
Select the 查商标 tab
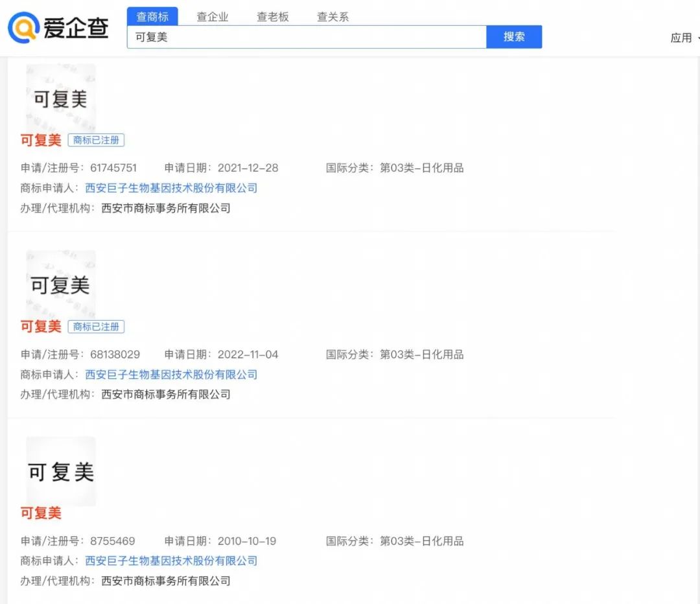tap(152, 16)
